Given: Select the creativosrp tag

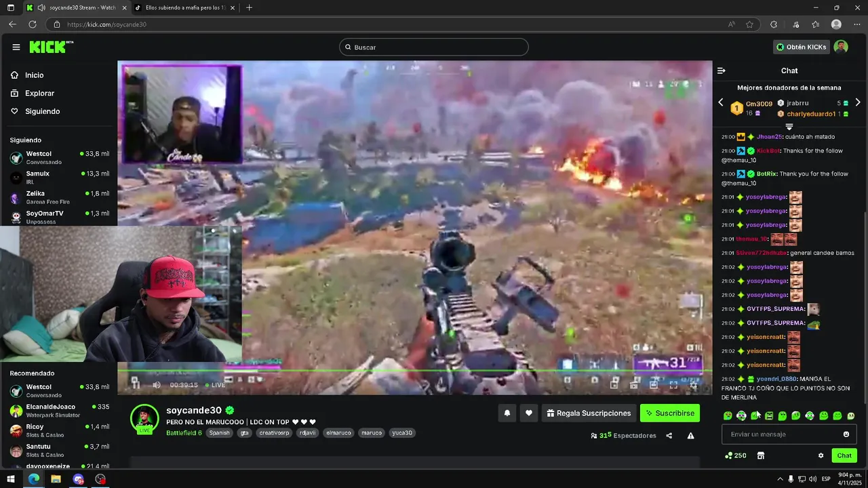Looking at the screenshot, I should tap(274, 432).
